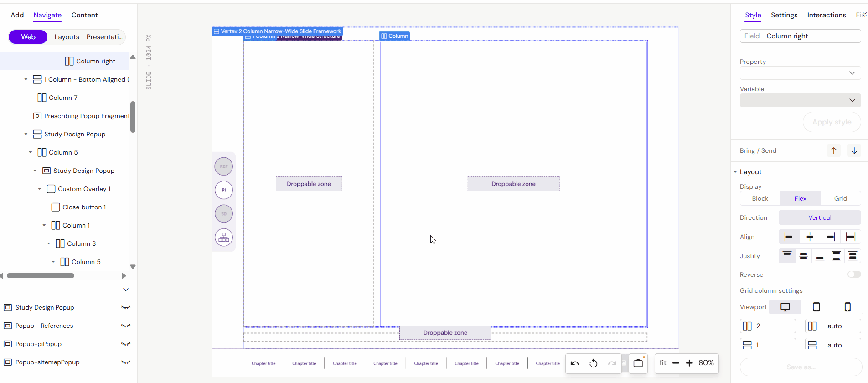Set align to center icon
The image size is (868, 383).
pyautogui.click(x=810, y=237)
